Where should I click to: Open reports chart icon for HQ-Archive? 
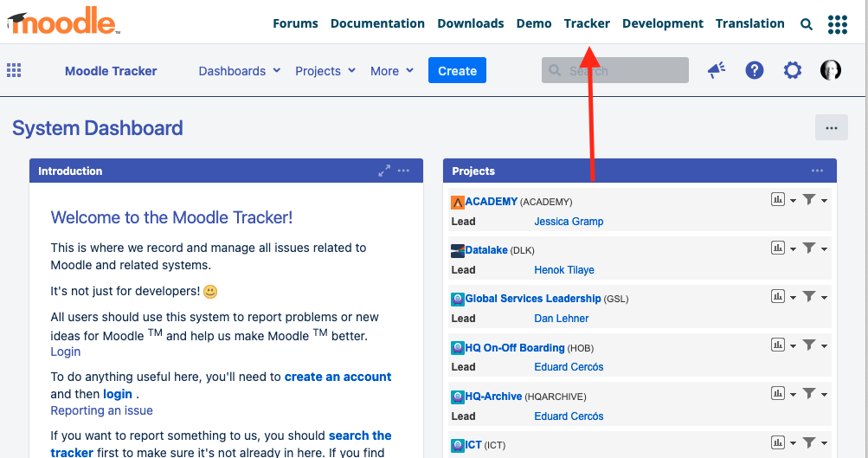click(778, 394)
